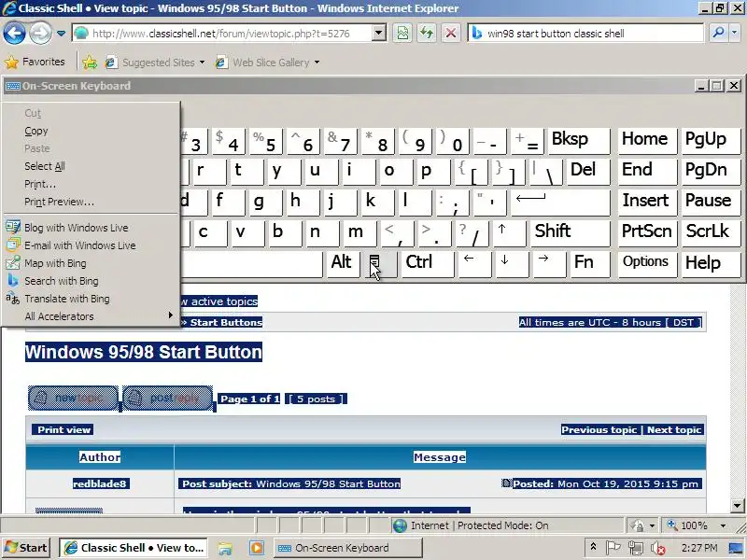747x560 pixels.
Task: Click the Home key on On-Screen Keyboard
Action: (647, 141)
